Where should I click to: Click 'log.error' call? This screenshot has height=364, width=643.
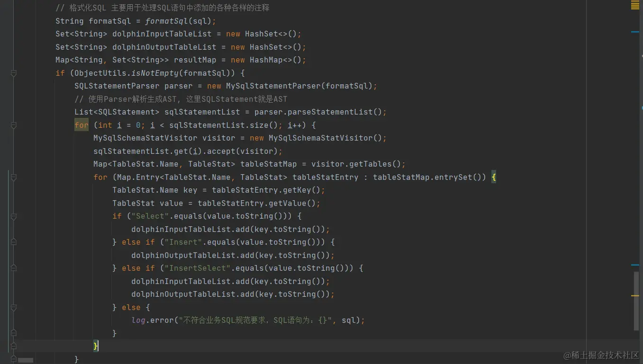153,320
